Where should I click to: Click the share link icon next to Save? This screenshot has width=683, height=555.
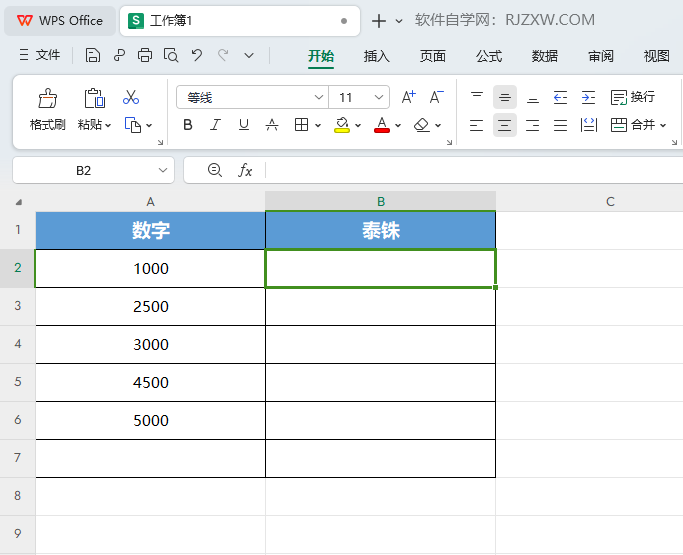pyautogui.click(x=119, y=55)
